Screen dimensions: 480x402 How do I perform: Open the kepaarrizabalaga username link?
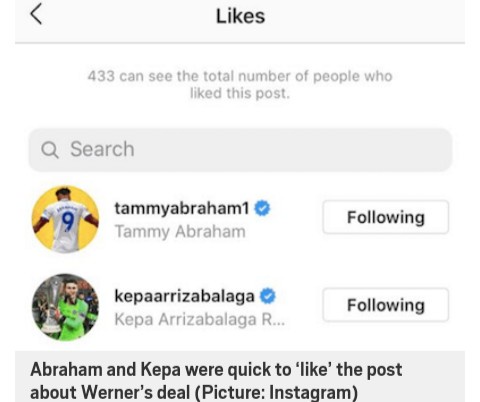click(x=184, y=296)
